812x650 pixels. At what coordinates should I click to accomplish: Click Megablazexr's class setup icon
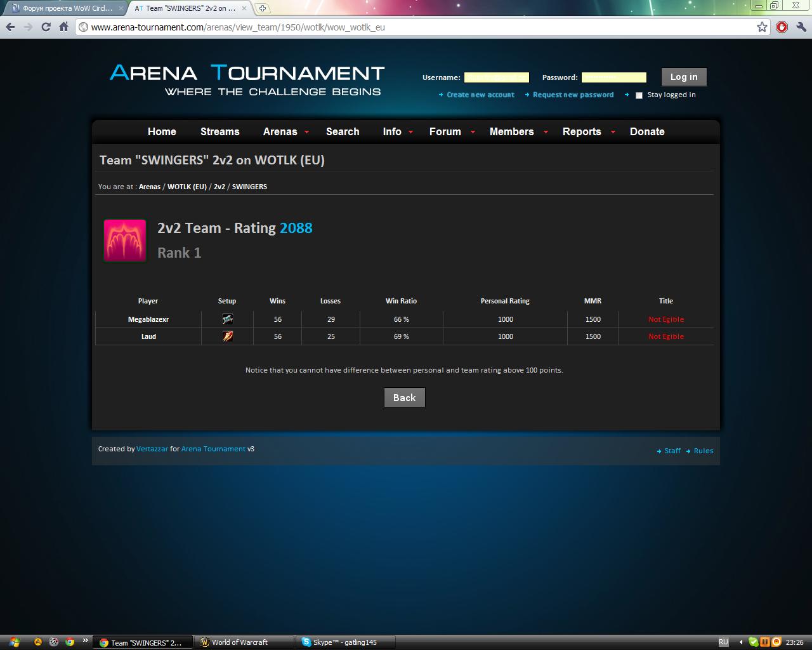[x=227, y=319]
